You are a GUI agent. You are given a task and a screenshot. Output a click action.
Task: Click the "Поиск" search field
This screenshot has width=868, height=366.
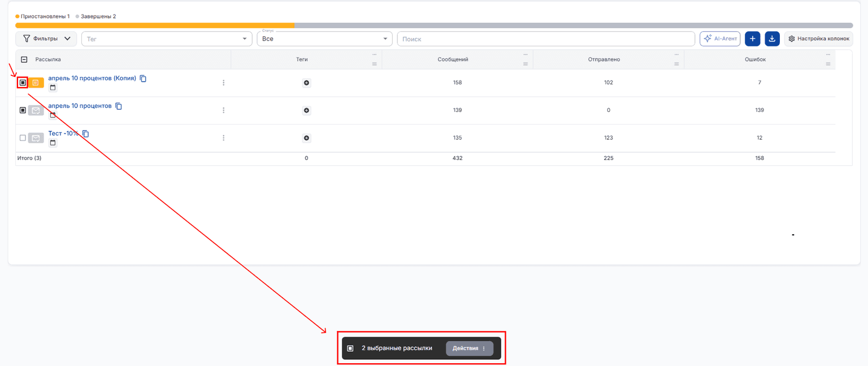[x=546, y=38]
